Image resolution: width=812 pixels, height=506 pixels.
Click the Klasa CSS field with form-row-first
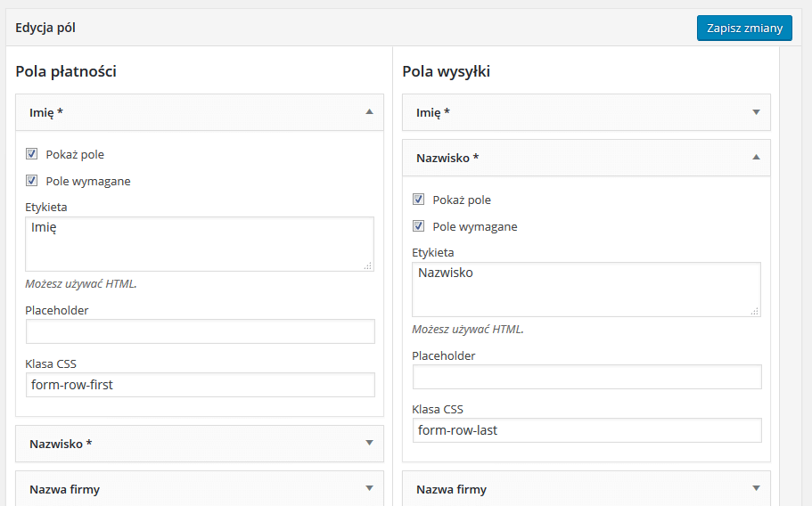pos(200,385)
